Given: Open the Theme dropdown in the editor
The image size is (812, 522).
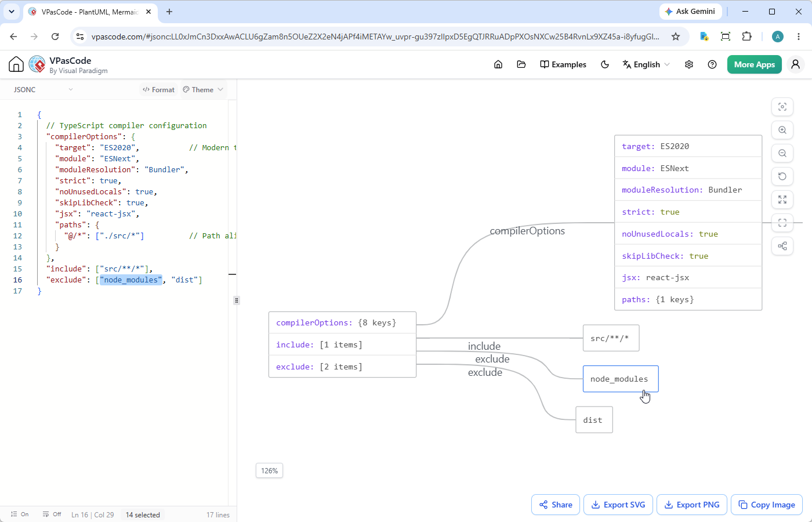Looking at the screenshot, I should [203, 90].
